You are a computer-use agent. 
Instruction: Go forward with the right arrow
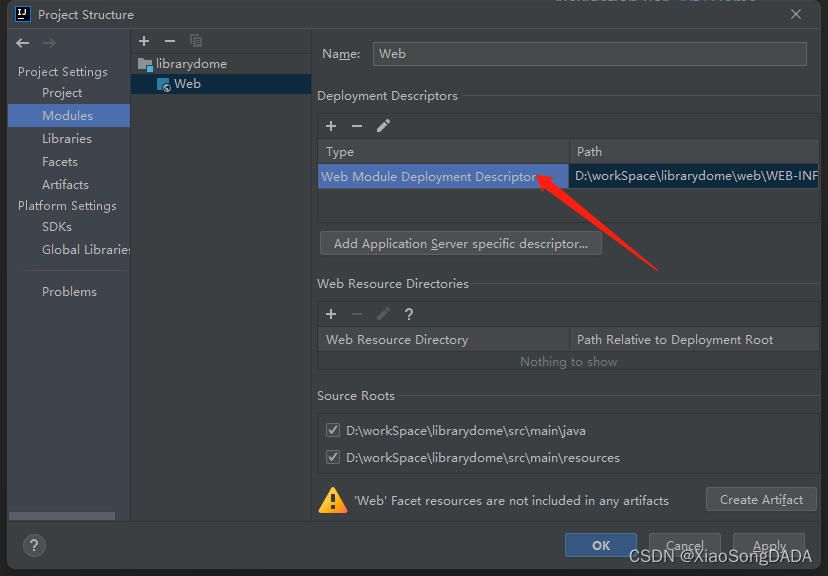pos(49,43)
